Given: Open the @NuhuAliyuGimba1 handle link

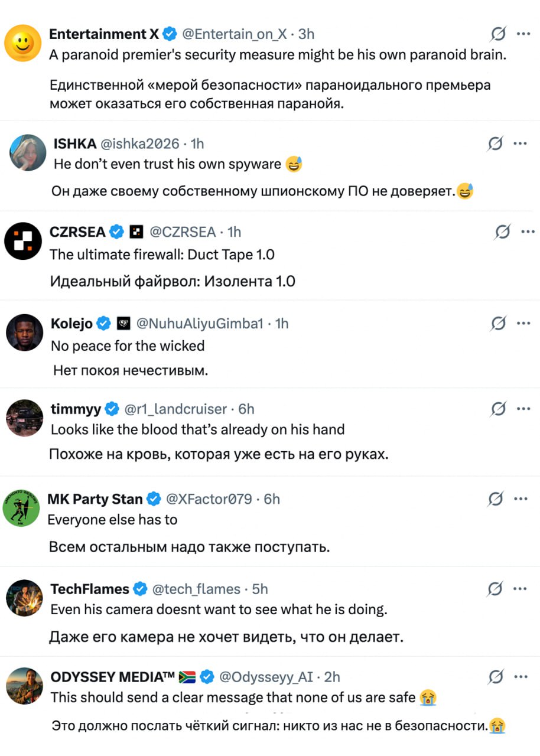Looking at the screenshot, I should click(200, 324).
